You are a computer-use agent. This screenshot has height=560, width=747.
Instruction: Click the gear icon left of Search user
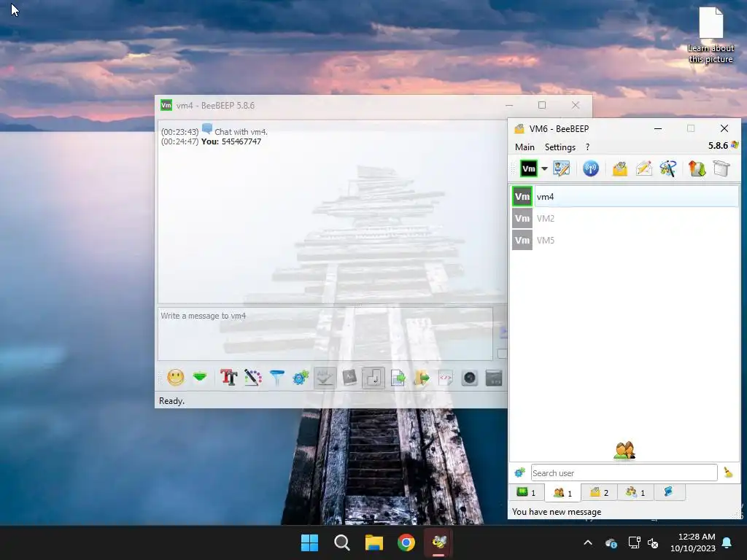tap(519, 472)
